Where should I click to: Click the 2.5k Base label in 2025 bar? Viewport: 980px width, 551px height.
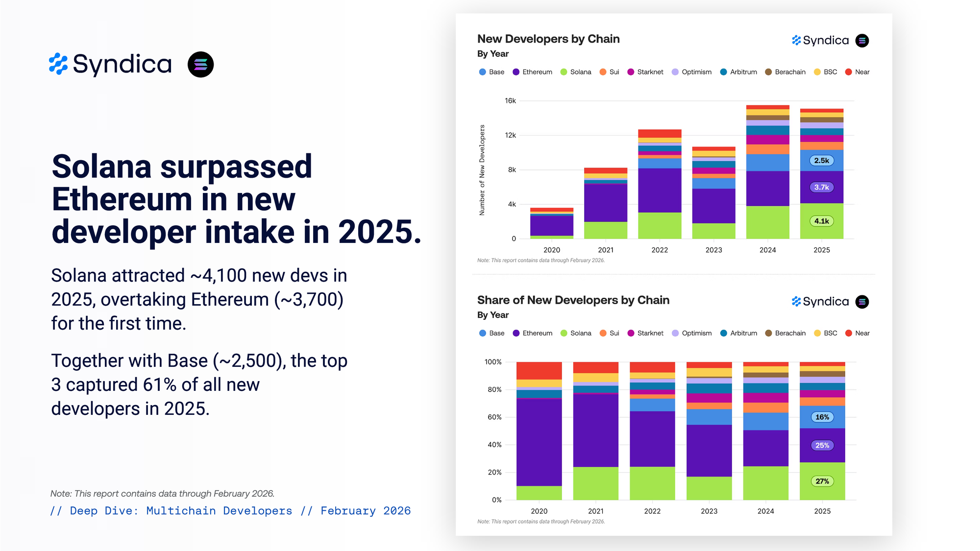coord(821,161)
